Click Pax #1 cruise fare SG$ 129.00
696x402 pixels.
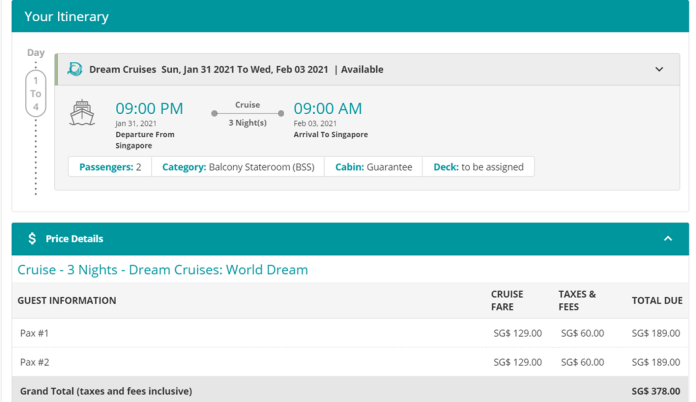coord(518,333)
